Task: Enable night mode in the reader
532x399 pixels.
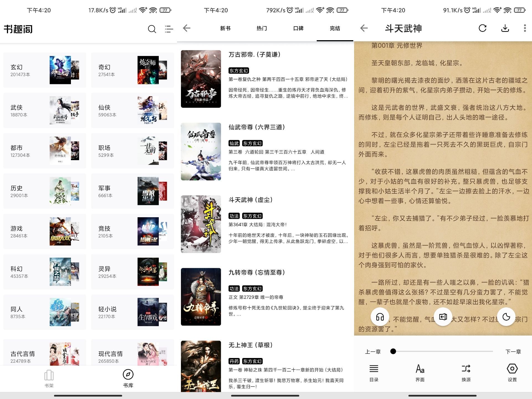Action: (506, 317)
